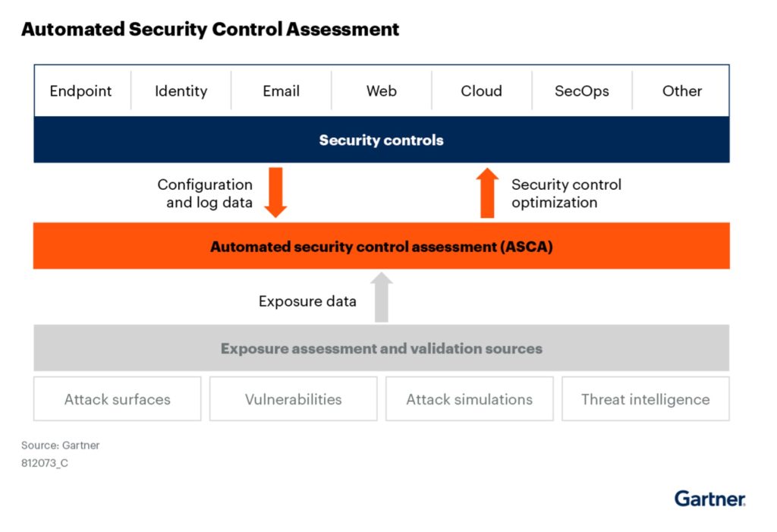Click the Attack simulations box
The height and width of the screenshot is (532, 777).
(469, 399)
